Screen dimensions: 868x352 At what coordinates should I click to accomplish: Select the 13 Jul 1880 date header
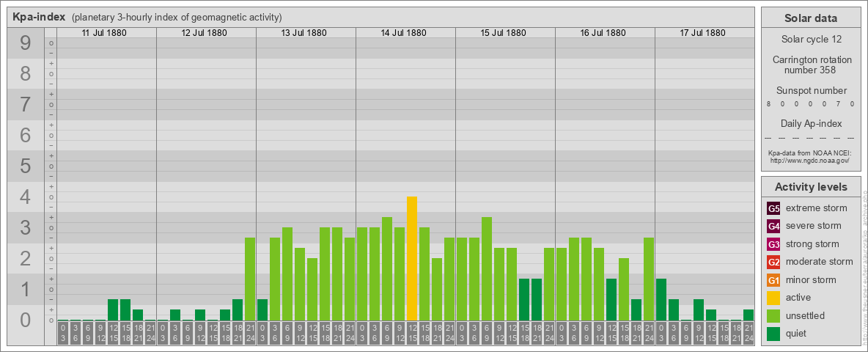[x=304, y=33]
